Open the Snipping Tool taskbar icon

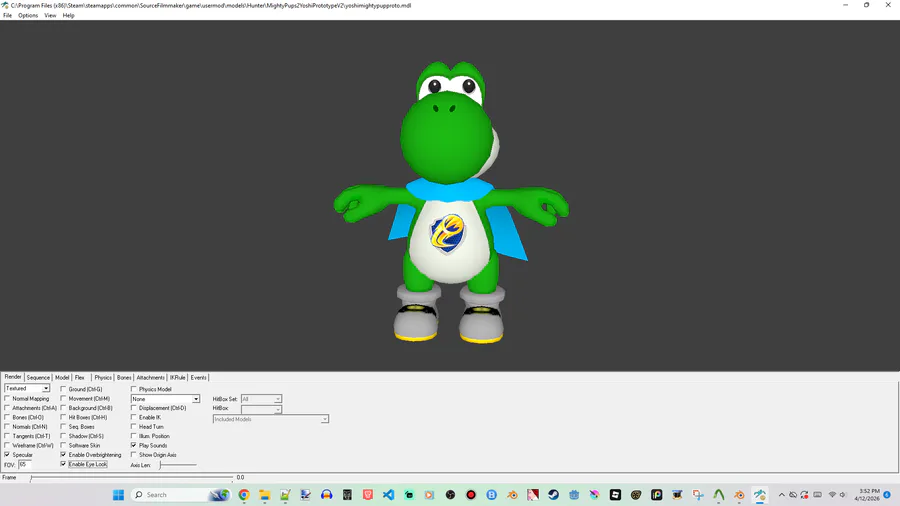[x=698, y=495]
